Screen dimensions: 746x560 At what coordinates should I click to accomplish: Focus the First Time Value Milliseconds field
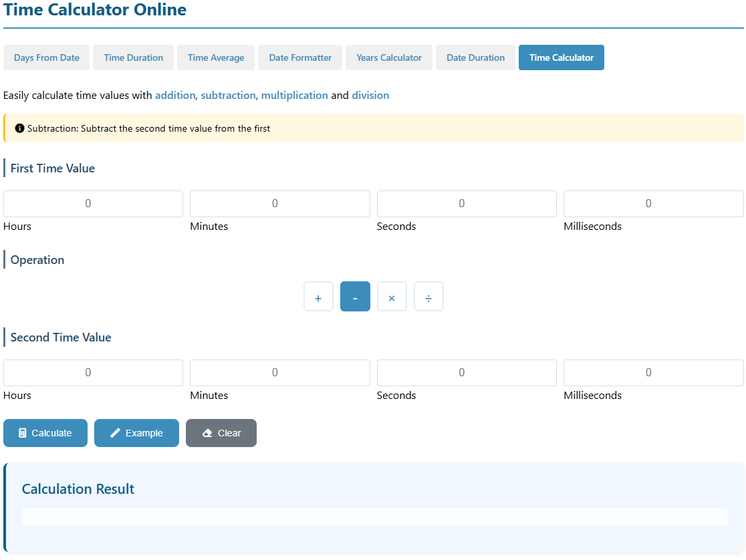[653, 204]
